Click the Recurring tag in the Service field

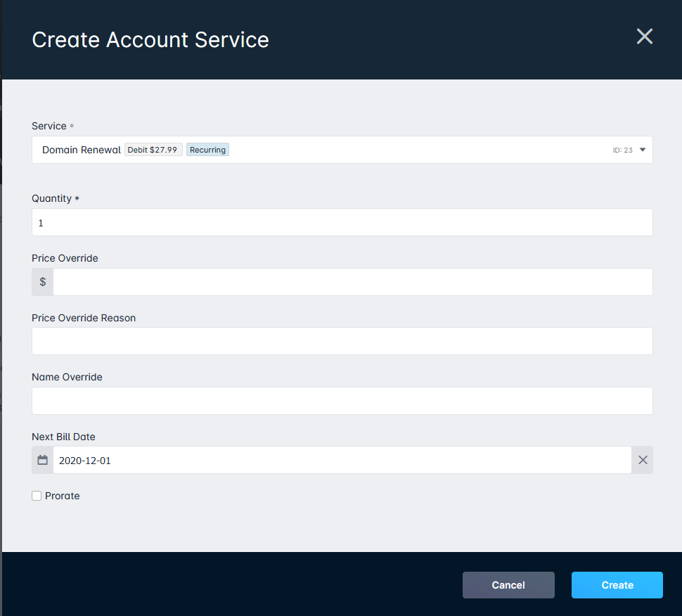click(207, 150)
